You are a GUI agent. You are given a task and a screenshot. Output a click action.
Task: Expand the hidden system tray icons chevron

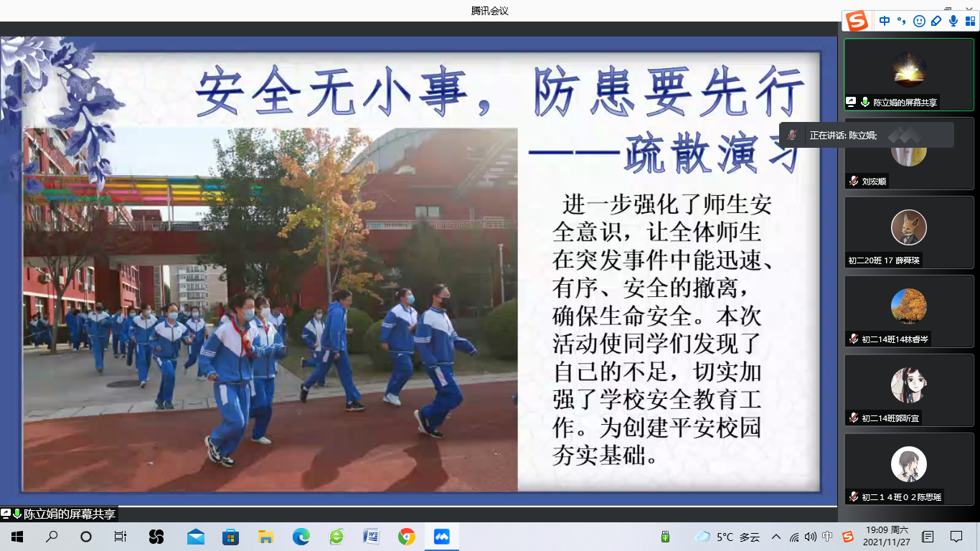click(776, 537)
